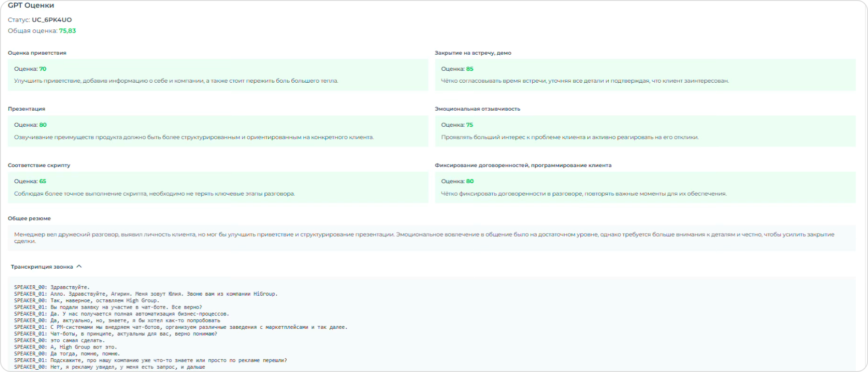868x372 pixels.
Task: Click the transcript line mentioning Юлия from HiGroup
Action: coord(146,294)
